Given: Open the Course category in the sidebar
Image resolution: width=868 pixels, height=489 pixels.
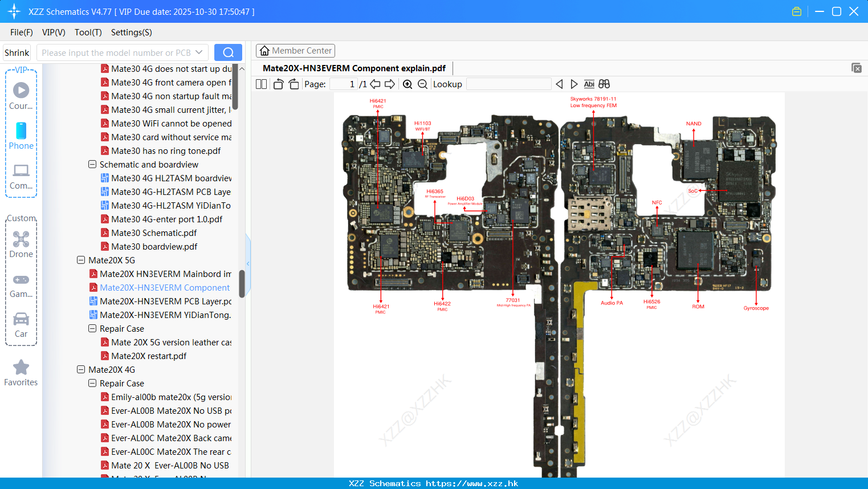Looking at the screenshot, I should point(21,96).
